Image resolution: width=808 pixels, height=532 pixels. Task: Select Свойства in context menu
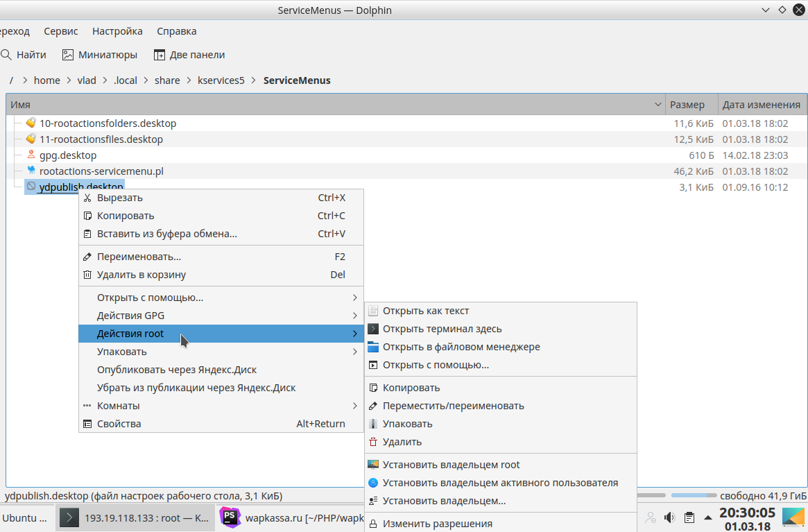click(221, 424)
